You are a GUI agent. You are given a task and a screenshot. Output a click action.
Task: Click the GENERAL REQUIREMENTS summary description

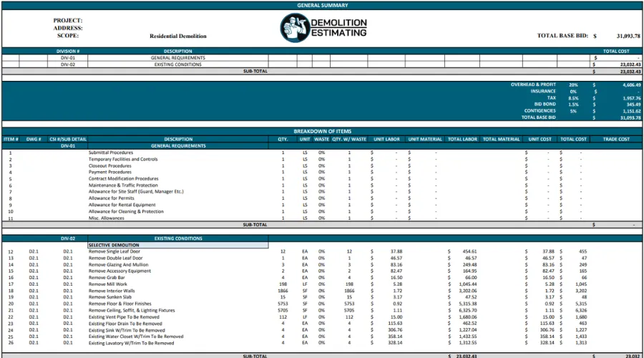pos(178,58)
